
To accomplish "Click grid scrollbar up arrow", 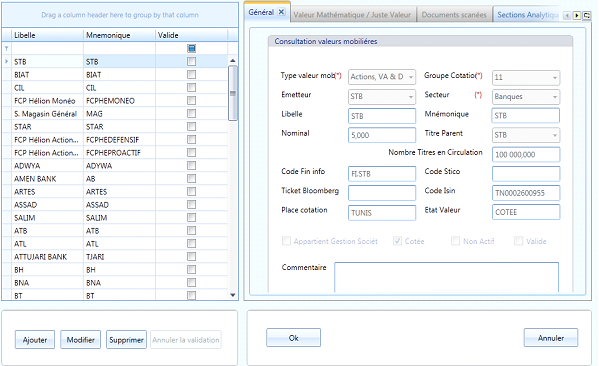I will (x=233, y=61).
